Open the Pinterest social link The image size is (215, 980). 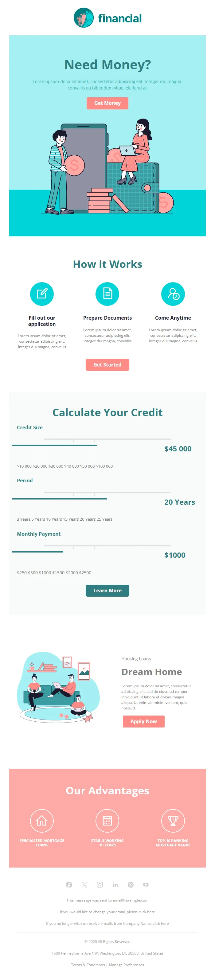point(131,884)
